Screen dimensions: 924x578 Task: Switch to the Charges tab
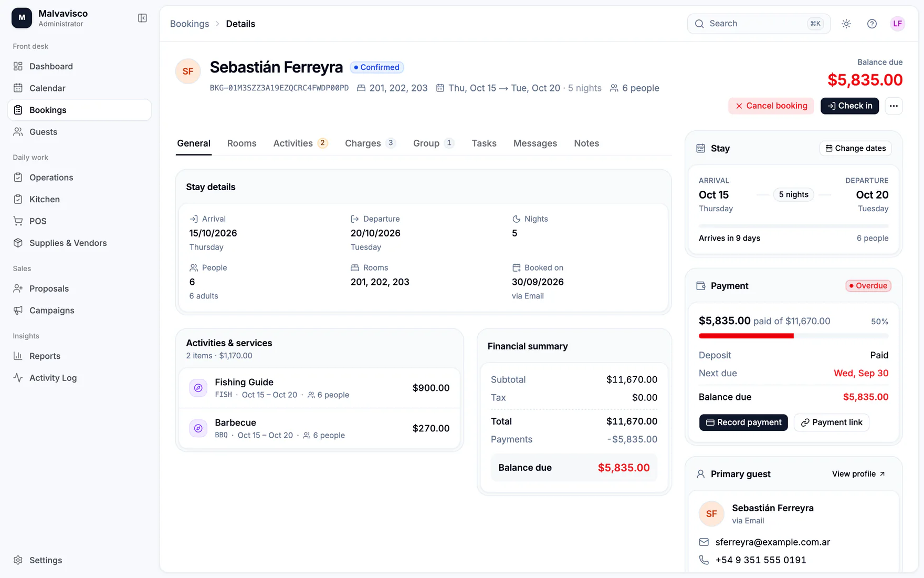coord(370,143)
